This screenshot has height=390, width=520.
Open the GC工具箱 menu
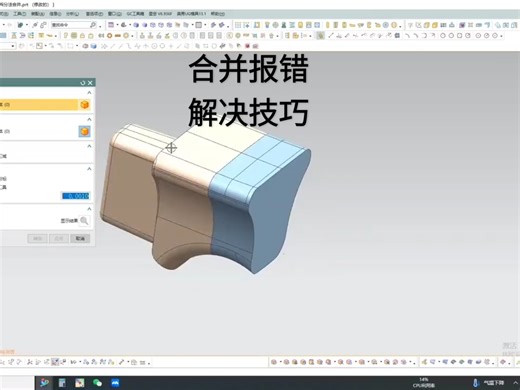point(135,14)
